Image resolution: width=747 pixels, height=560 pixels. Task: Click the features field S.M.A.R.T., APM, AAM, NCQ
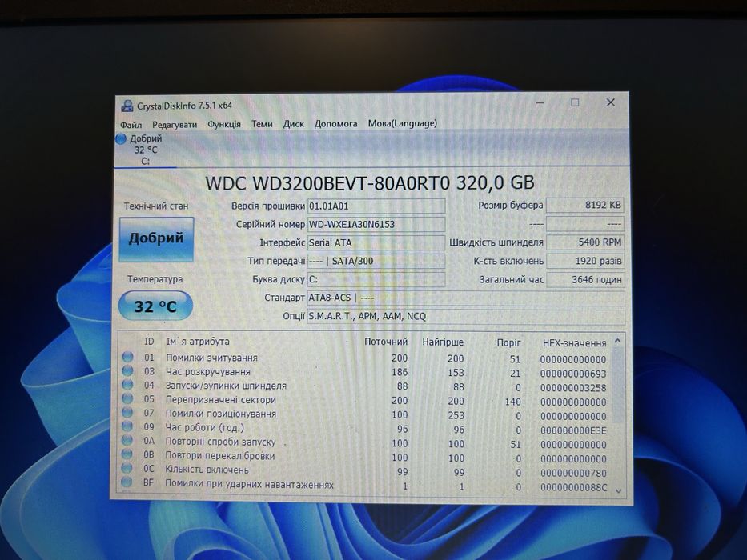[466, 317]
